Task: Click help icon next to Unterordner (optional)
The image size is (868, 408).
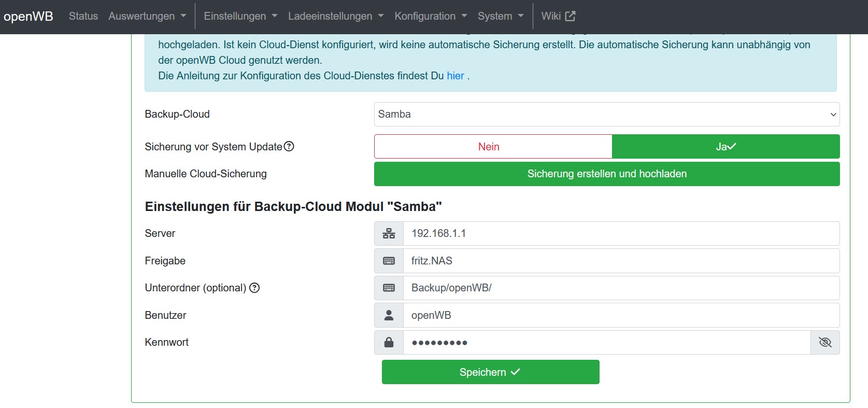Action: [x=254, y=288]
